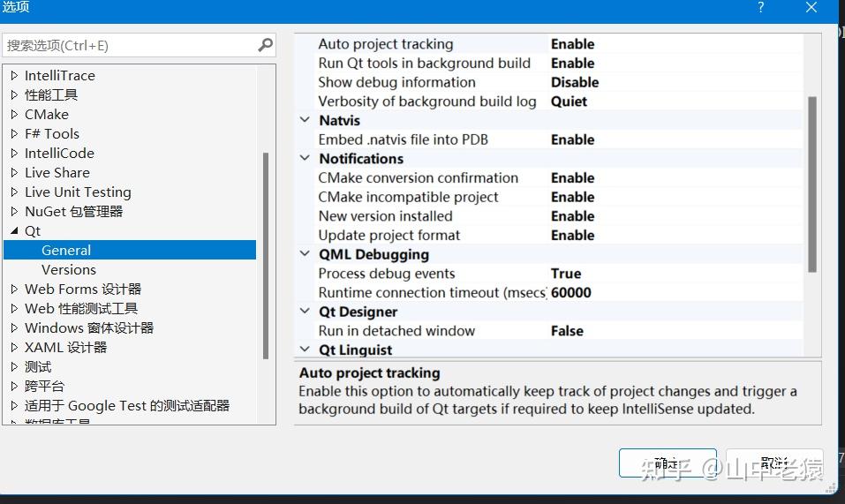Select New version installed row

(557, 216)
